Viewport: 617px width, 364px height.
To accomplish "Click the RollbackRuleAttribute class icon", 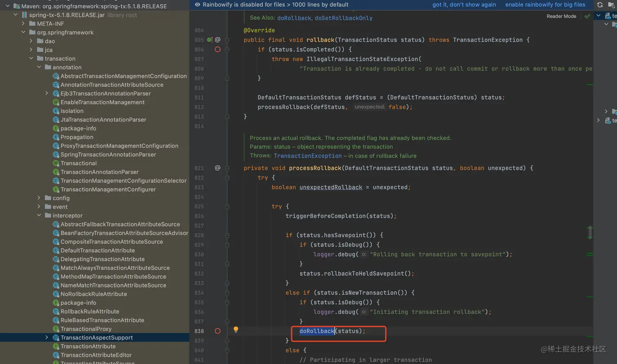I will 56,312.
